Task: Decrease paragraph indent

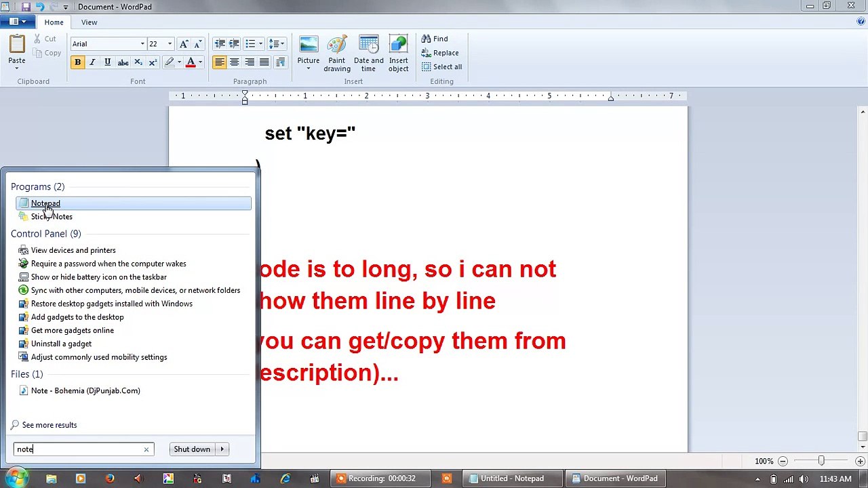Action: point(219,44)
